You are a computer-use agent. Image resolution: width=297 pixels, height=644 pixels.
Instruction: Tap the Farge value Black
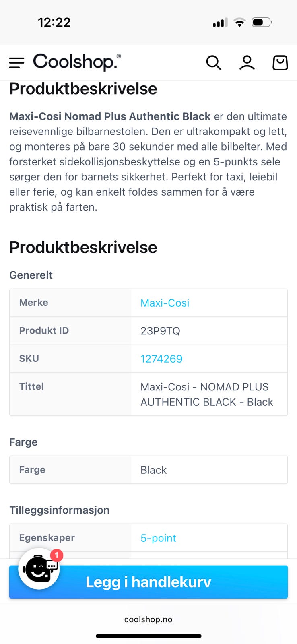tap(153, 470)
